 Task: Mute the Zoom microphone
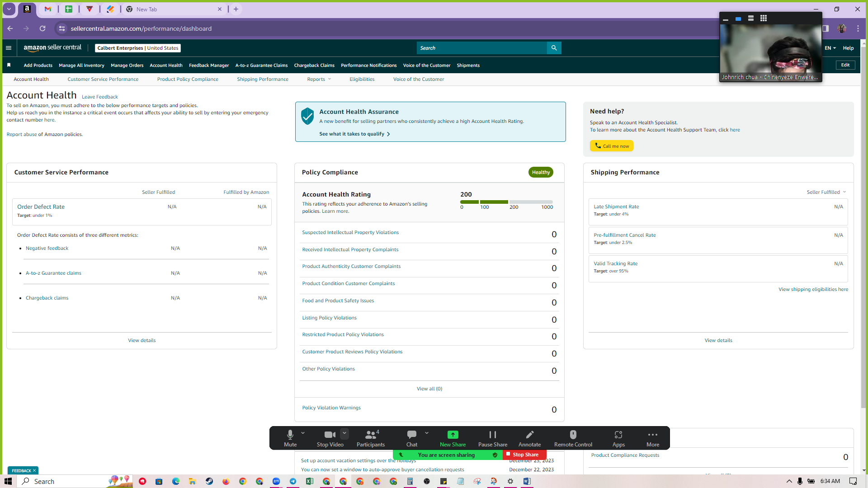coord(290,438)
